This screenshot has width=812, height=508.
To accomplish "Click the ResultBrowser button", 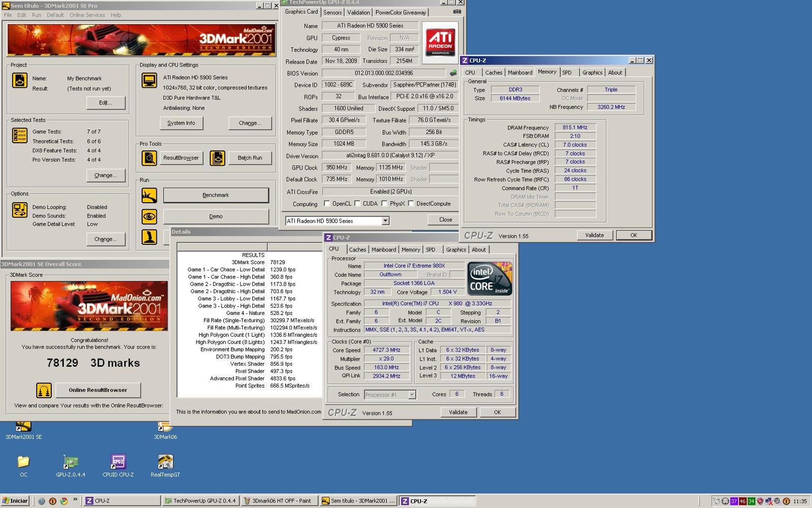I will pyautogui.click(x=181, y=158).
